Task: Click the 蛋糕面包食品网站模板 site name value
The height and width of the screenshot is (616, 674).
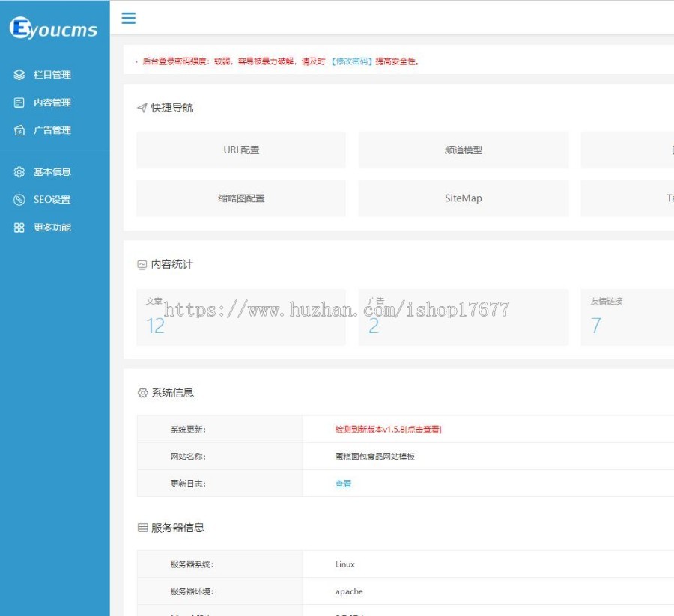Action: tap(375, 457)
